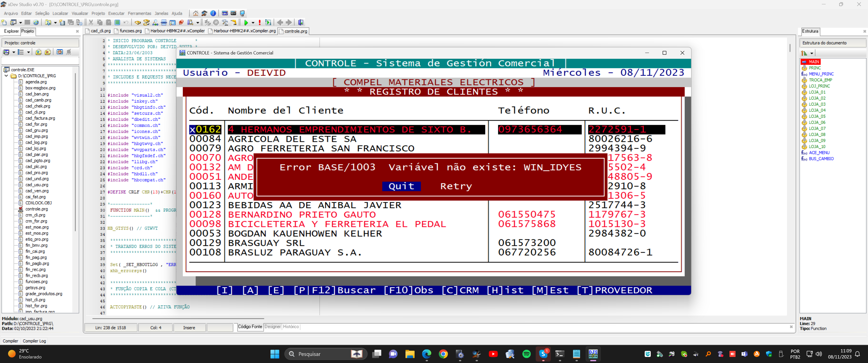The image size is (868, 363).
Task: Open the Projeto menu
Action: click(x=98, y=13)
